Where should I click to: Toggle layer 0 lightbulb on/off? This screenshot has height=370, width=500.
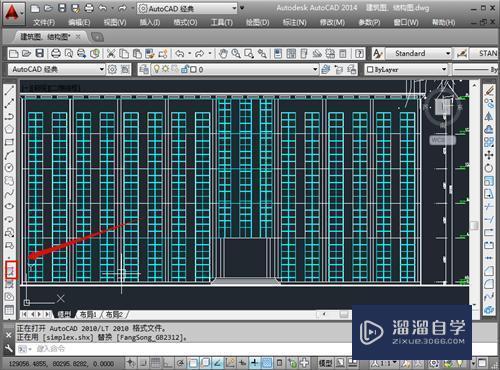[156, 69]
